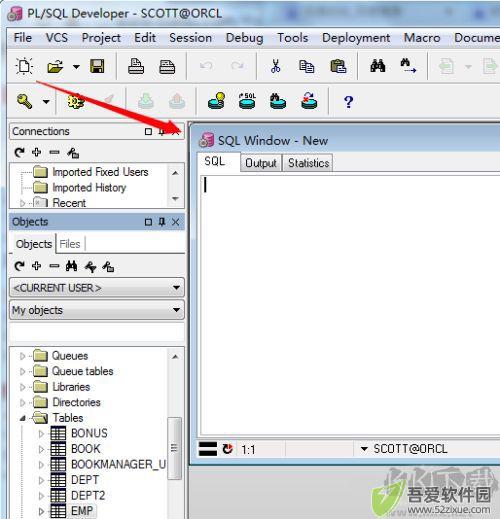Click the blue question mark Help icon
Image resolution: width=500 pixels, height=519 pixels.
[349, 102]
